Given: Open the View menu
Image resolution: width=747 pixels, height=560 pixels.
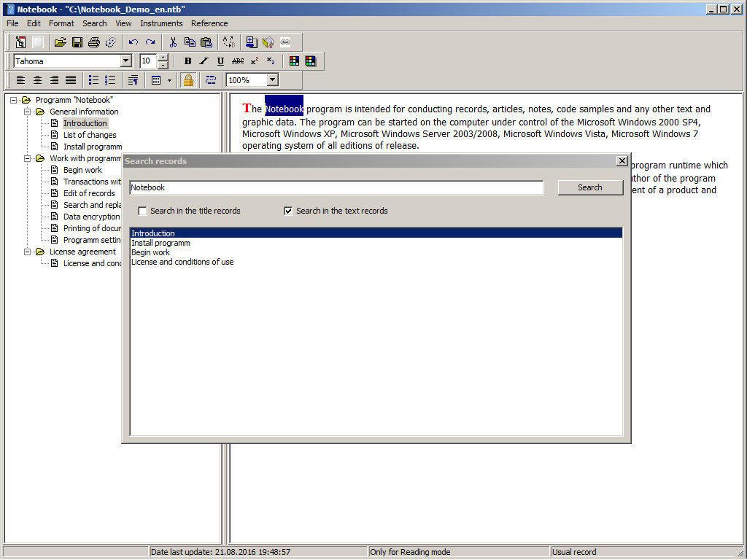Looking at the screenshot, I should pos(123,23).
